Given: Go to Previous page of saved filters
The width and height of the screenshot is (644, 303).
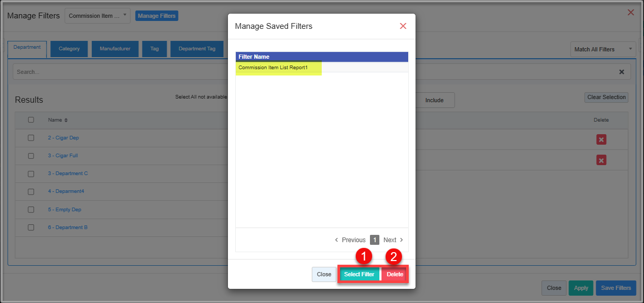Looking at the screenshot, I should coord(350,240).
